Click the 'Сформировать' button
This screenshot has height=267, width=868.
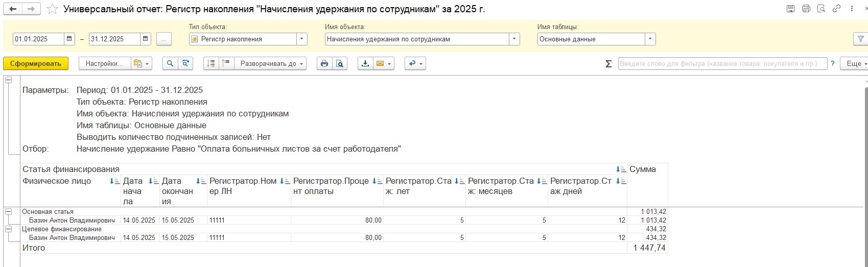(x=36, y=63)
